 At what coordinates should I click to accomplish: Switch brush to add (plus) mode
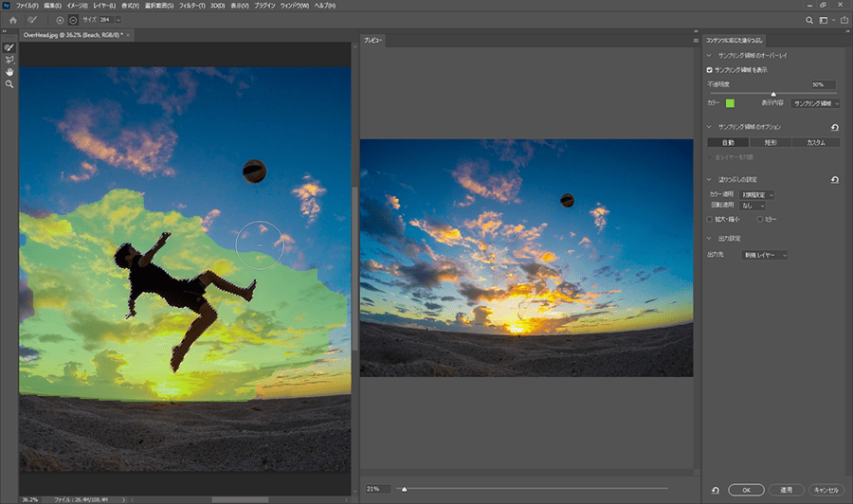tap(61, 19)
